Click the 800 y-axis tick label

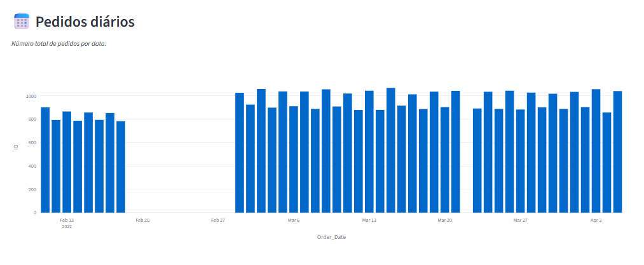pyautogui.click(x=33, y=119)
